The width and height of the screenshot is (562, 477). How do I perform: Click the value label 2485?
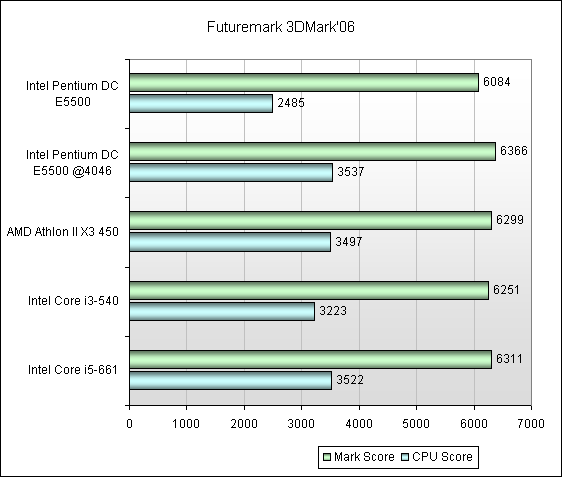coord(291,103)
